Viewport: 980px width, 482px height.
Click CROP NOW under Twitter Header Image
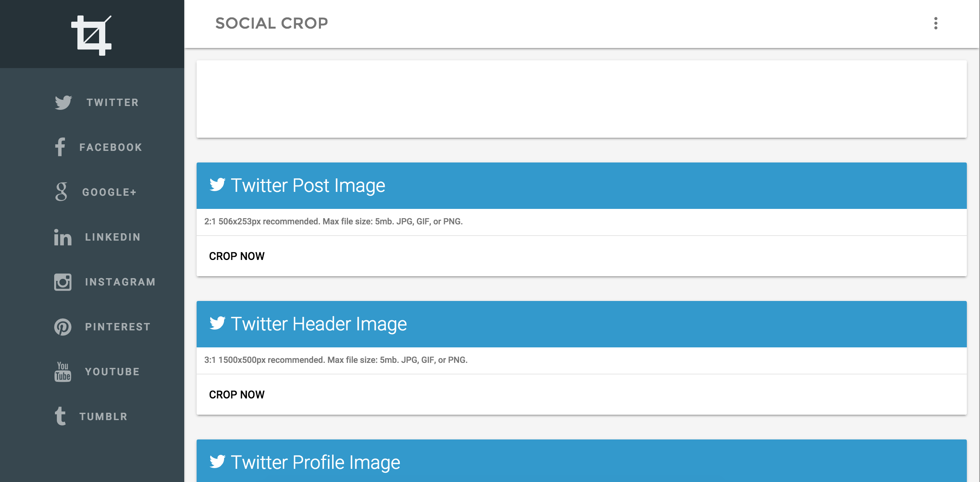(237, 395)
